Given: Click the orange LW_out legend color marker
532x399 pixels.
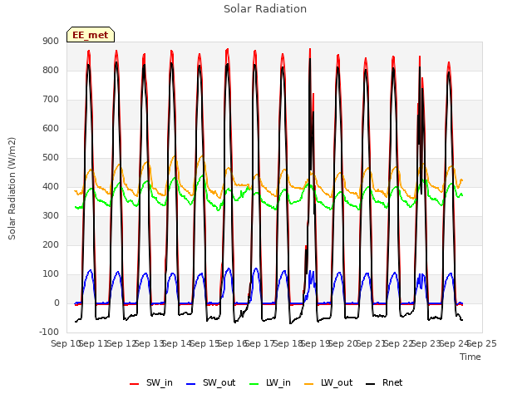Looking at the screenshot, I should point(309,384).
